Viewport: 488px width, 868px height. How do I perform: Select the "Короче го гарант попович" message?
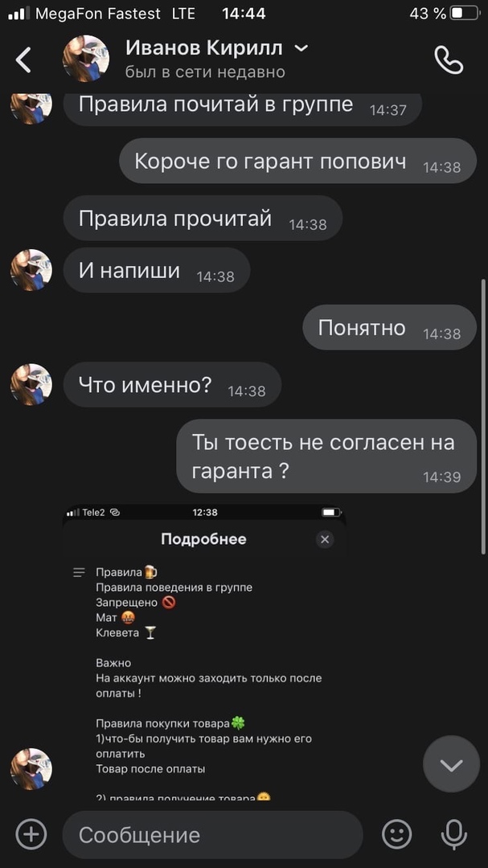point(298,161)
